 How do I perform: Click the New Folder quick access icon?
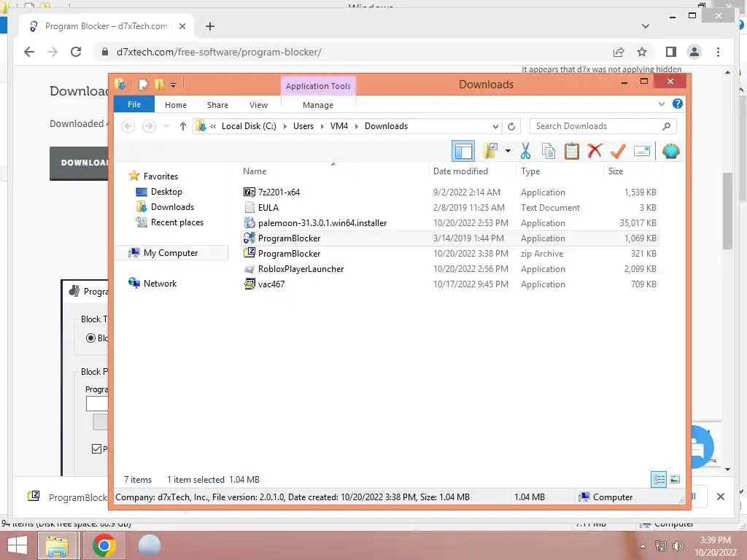(160, 85)
